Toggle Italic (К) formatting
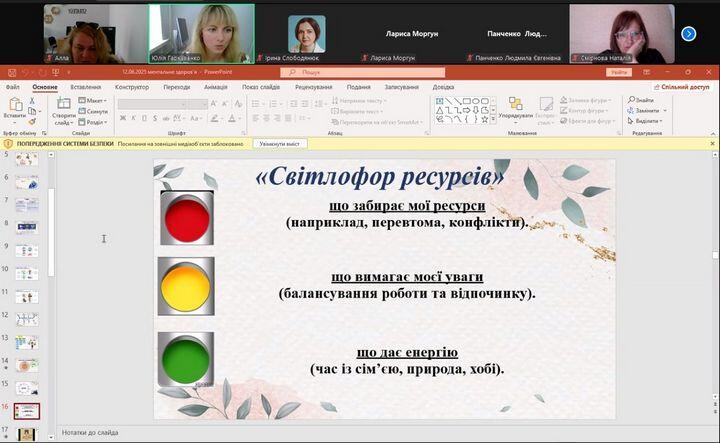The width and height of the screenshot is (720, 443). tap(134, 118)
